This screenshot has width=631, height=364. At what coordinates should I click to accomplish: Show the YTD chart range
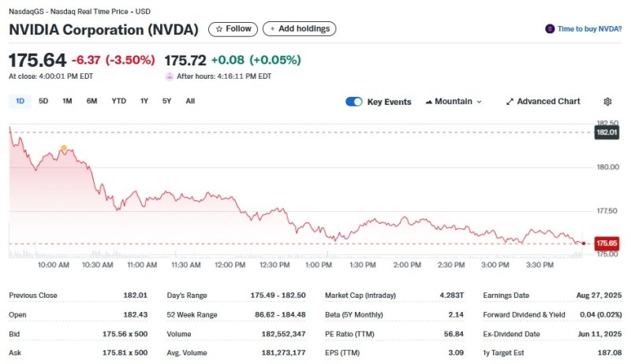coord(118,101)
